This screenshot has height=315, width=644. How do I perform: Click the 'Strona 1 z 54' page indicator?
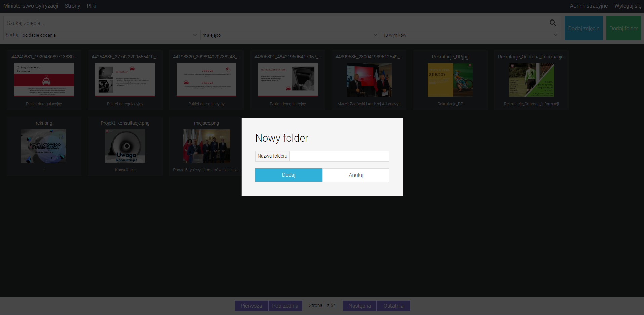tap(322, 305)
